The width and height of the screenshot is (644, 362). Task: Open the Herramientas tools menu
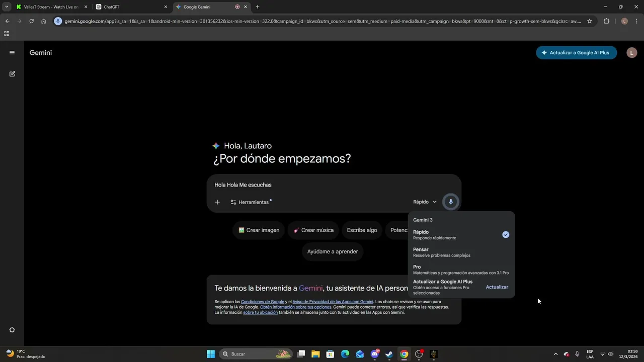(x=251, y=202)
